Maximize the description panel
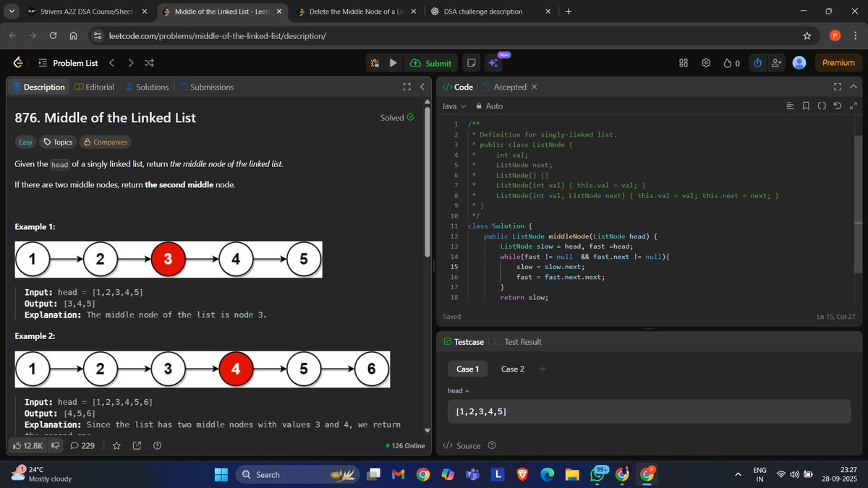 click(407, 87)
